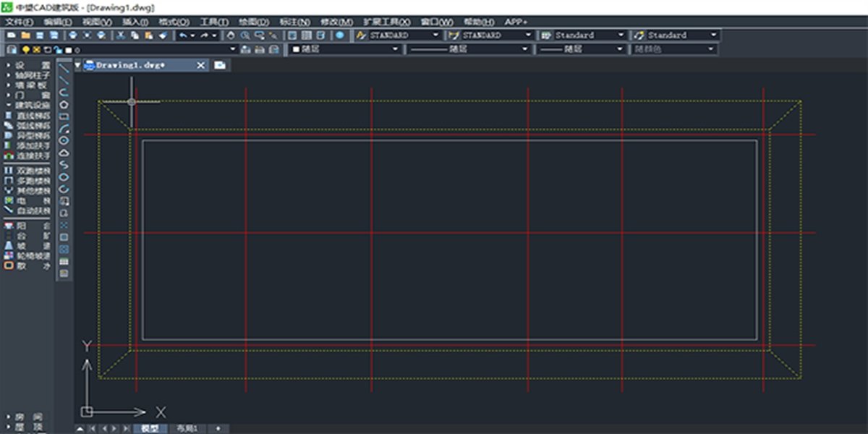Open the 文件(F) menu
Screen dimensions: 868x434
click(19, 22)
